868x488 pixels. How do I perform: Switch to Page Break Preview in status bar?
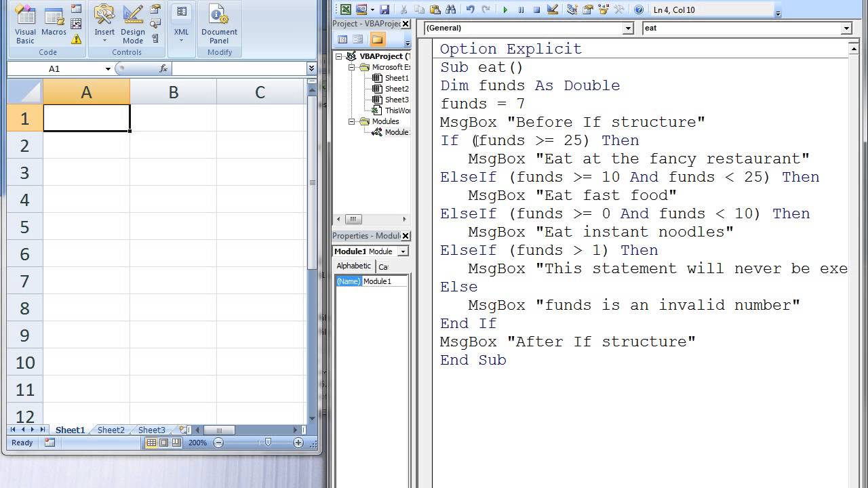pos(176,443)
